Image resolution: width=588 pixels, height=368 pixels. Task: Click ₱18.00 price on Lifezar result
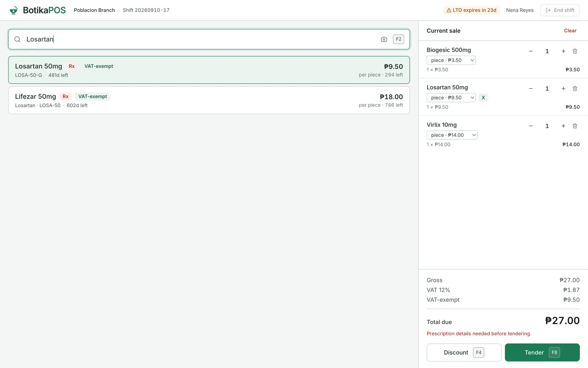(x=391, y=97)
